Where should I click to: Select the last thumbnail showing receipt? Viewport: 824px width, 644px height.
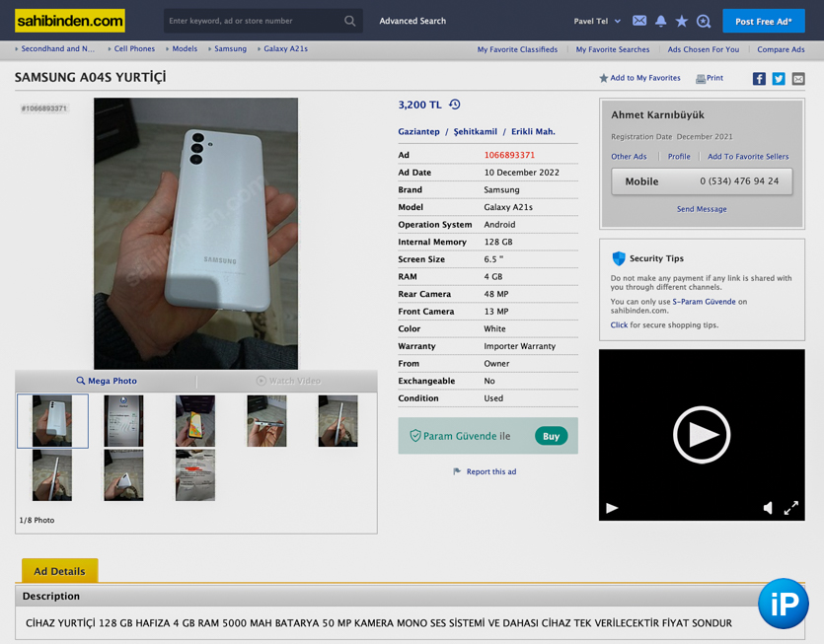pyautogui.click(x=195, y=474)
